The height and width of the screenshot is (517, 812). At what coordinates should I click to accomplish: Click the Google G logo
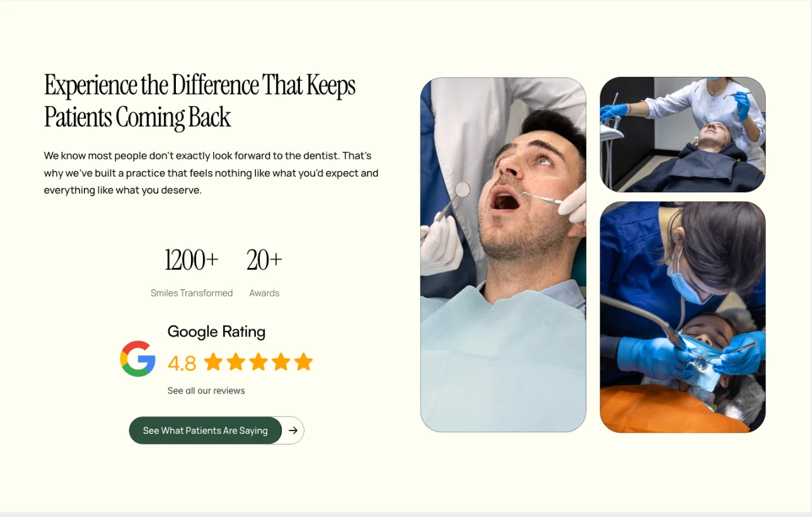click(x=137, y=359)
